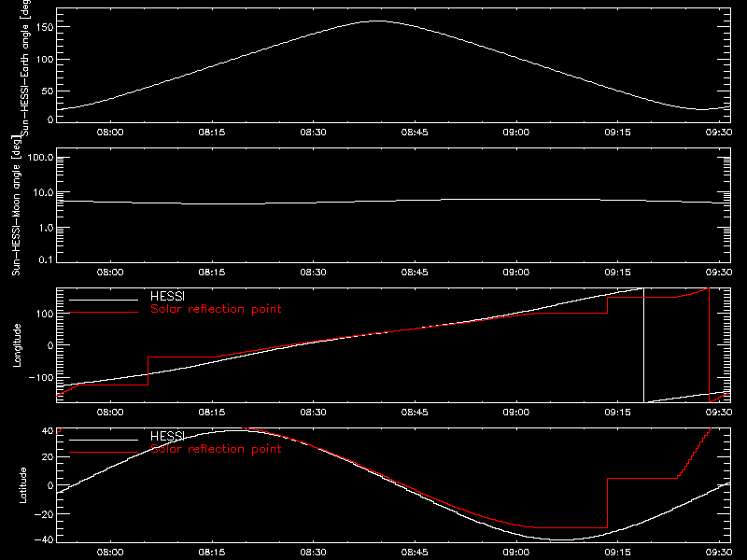Click the 100.0 tick on Moon angle plot
This screenshot has width=747, height=560.
[40, 158]
